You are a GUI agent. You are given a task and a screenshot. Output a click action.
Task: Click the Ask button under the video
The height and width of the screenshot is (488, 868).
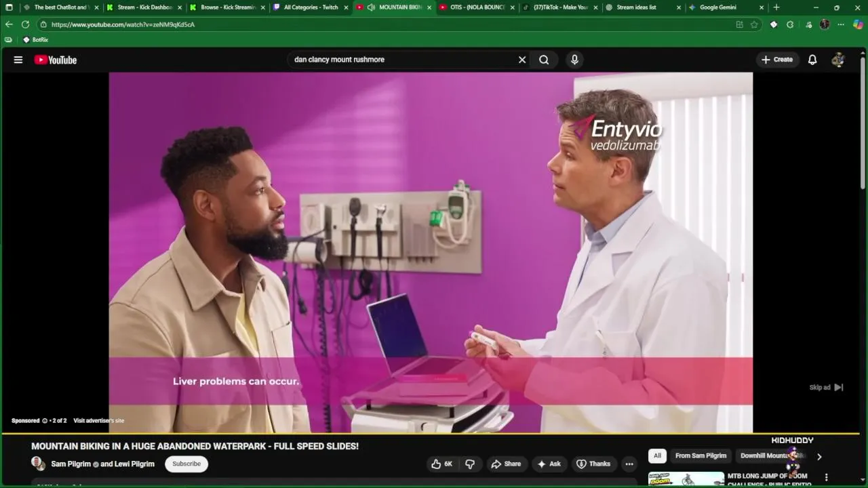click(x=549, y=464)
